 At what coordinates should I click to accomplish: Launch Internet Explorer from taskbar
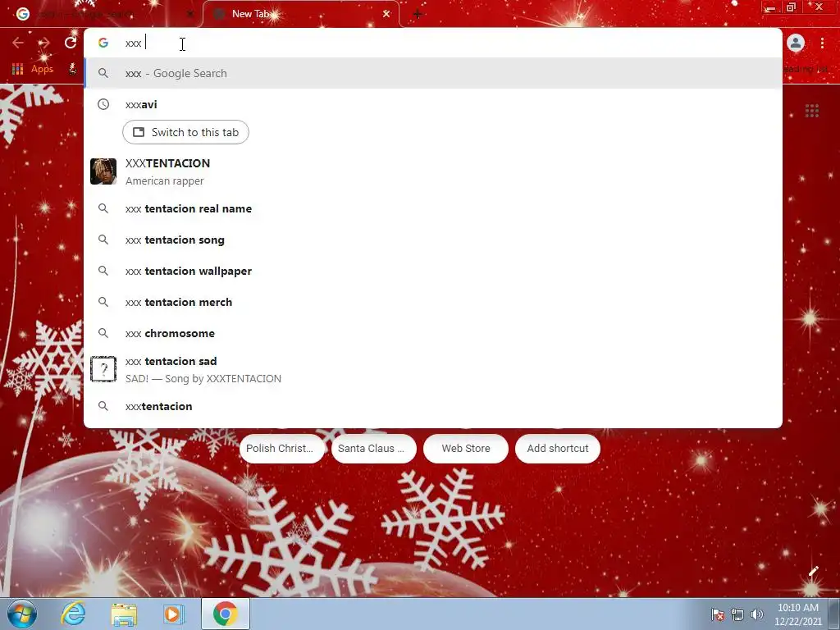point(73,614)
